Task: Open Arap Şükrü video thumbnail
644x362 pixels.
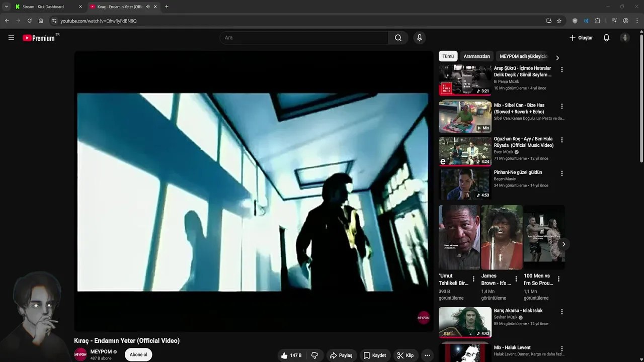Action: click(x=465, y=80)
